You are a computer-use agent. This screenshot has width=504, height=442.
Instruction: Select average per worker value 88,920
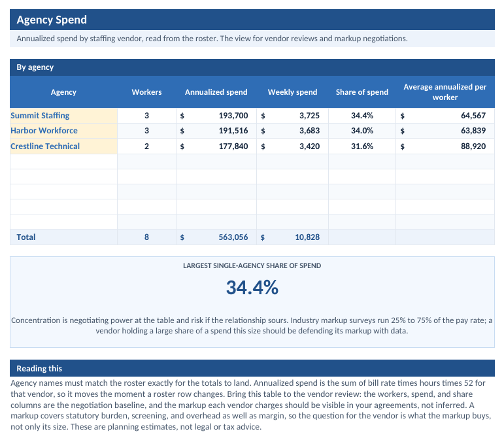click(x=445, y=146)
